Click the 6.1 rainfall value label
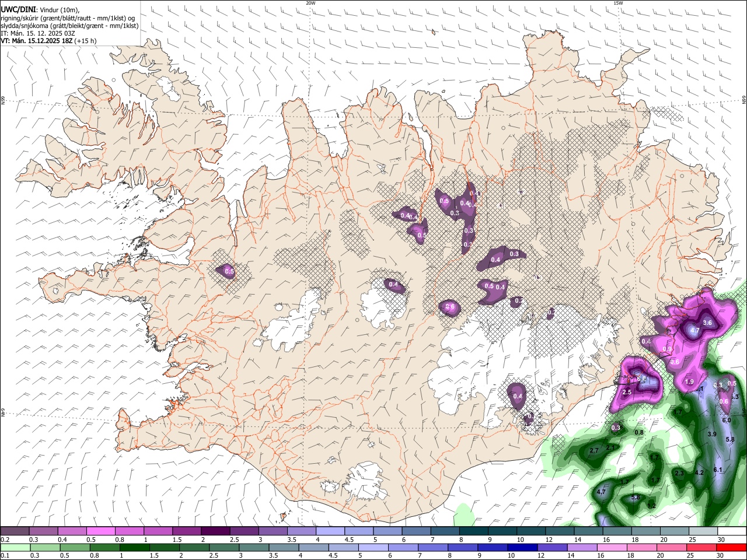 (718, 470)
